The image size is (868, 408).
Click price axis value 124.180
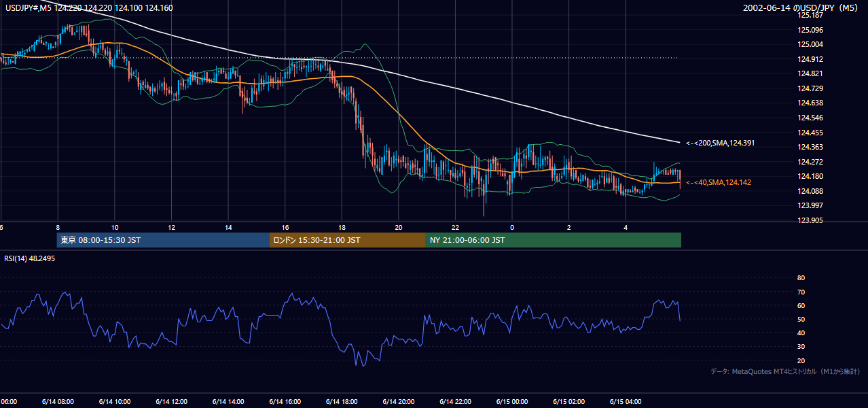(x=810, y=176)
